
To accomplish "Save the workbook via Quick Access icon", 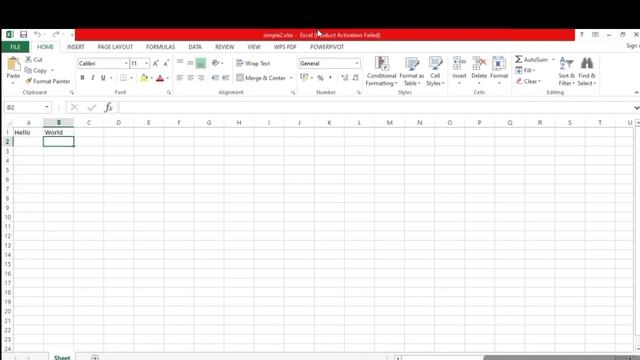I will 23,35.
